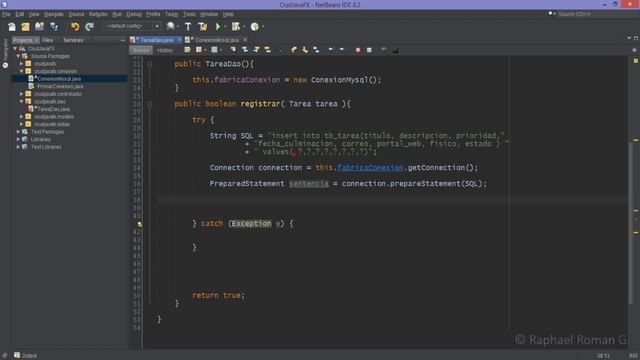Expand the Libraries node
Image resolution: width=640 pixels, height=360 pixels.
point(18,139)
